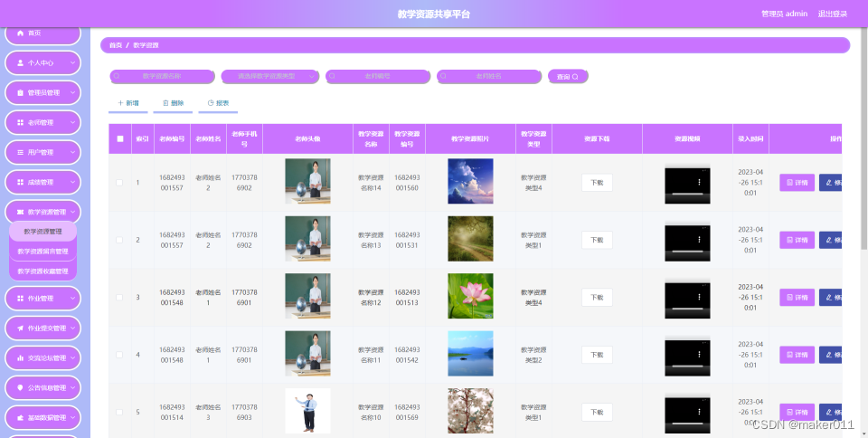Open video options dots in row 3

click(x=699, y=297)
